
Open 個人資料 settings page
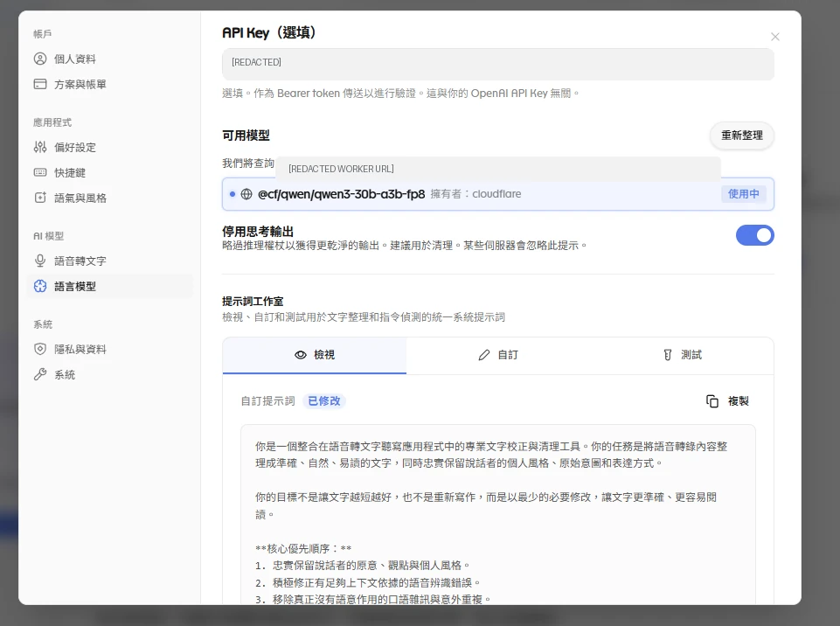pos(110,59)
